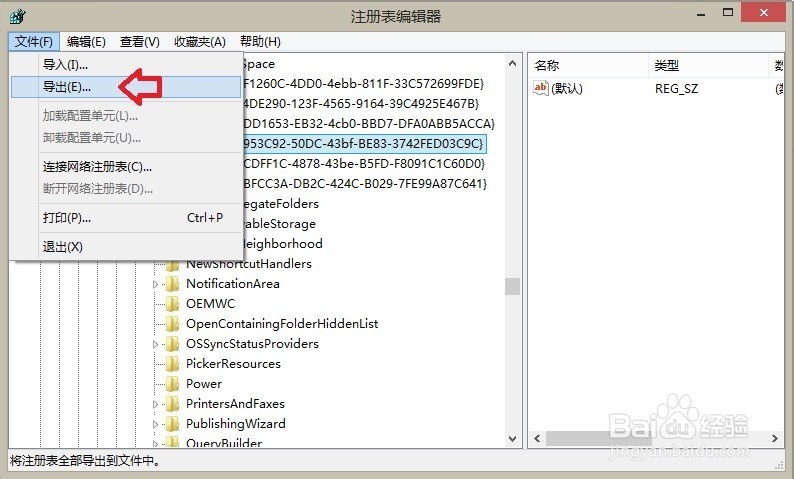Choose 连接网络注册表(C)... menu entry
The width and height of the screenshot is (794, 479).
[126, 167]
